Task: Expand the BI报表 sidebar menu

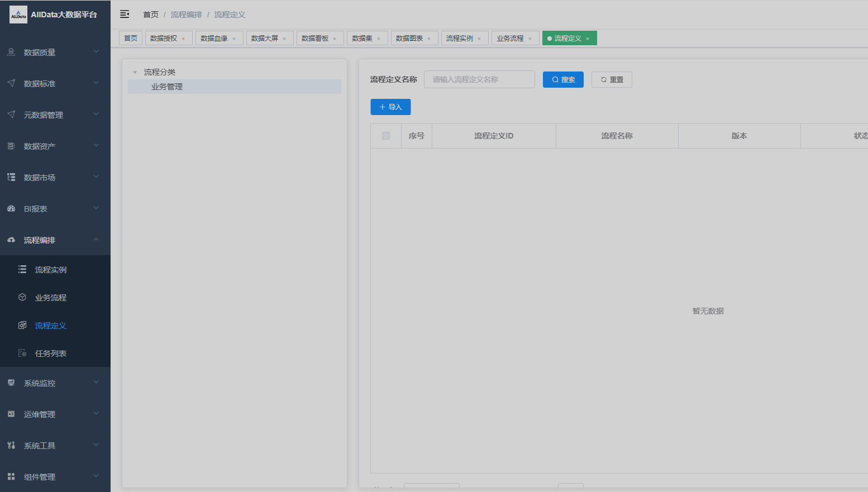Action: click(x=55, y=209)
